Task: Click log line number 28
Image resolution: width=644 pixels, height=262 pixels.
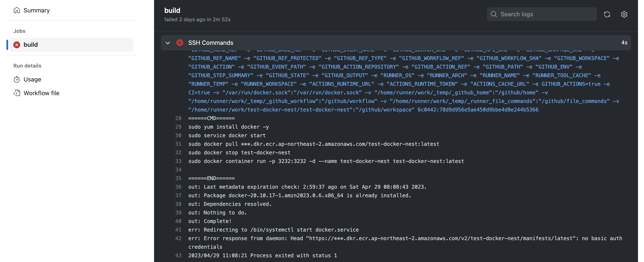Action: pyautogui.click(x=178, y=118)
